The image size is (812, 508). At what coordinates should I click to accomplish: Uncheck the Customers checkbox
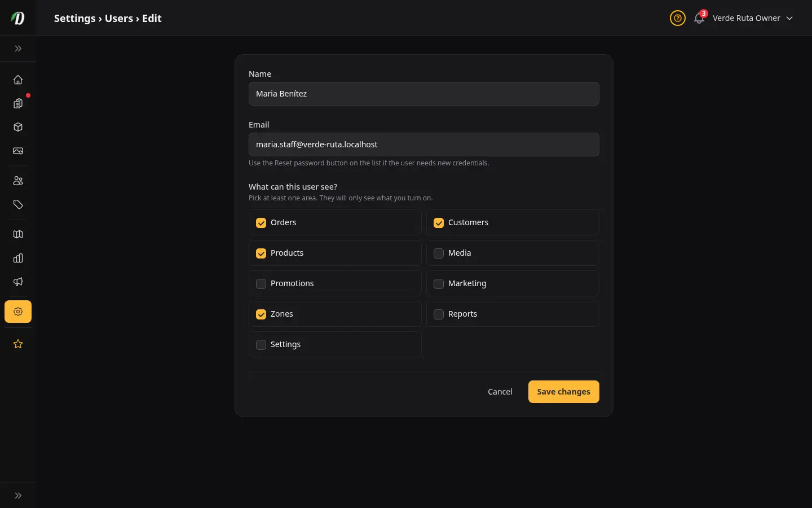[439, 223]
